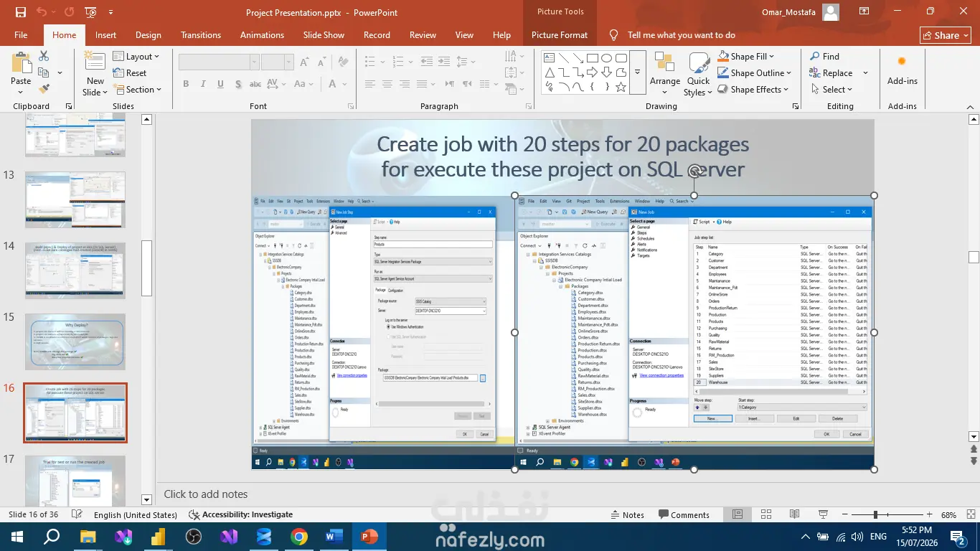Open Word from the Windows taskbar
This screenshot has height=551, width=980.
(334, 537)
